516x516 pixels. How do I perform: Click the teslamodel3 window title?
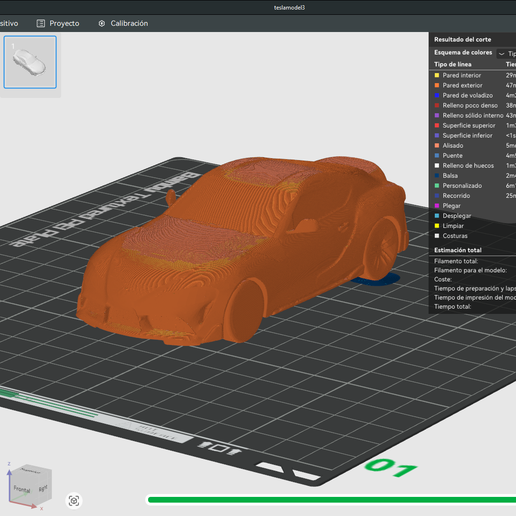289,7
